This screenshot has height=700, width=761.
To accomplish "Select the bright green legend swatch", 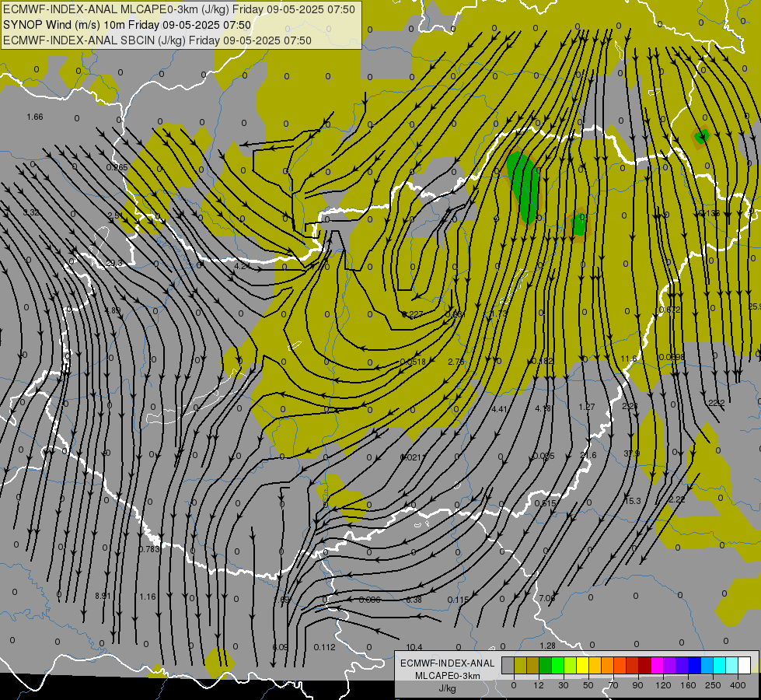I will pos(557,666).
